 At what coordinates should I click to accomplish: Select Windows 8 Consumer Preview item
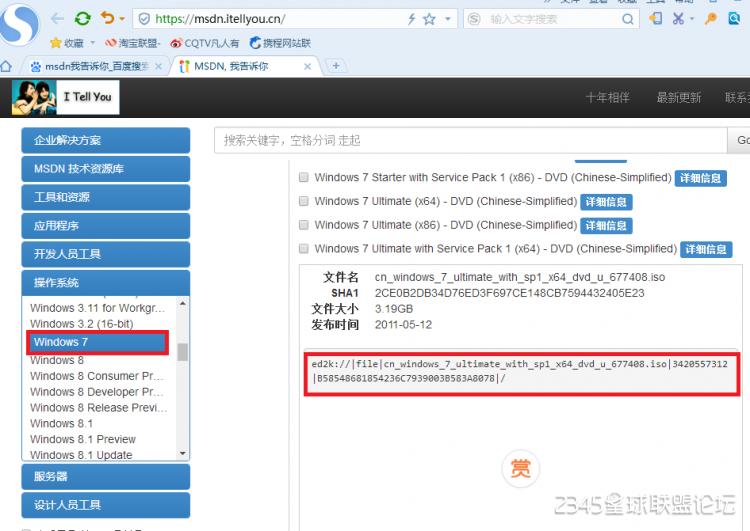(98, 376)
